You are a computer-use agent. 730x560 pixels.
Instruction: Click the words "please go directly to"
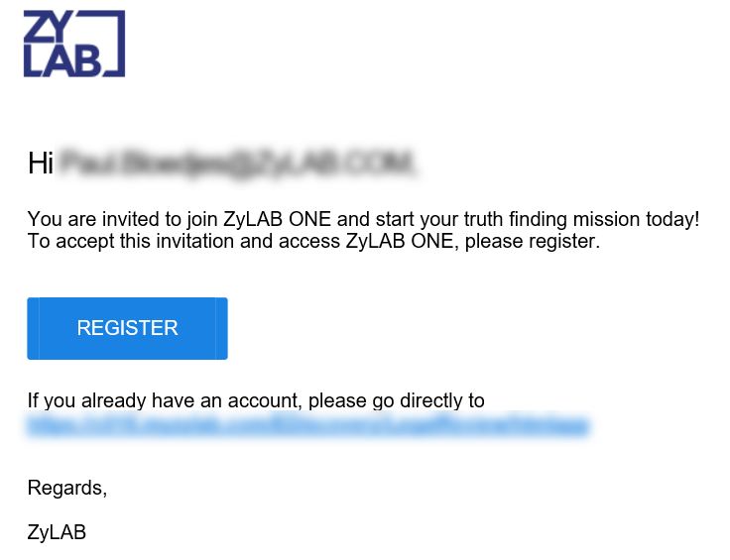[x=397, y=400]
